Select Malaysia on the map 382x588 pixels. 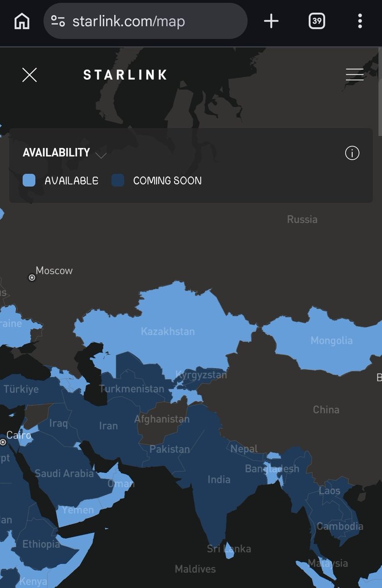[x=328, y=563]
